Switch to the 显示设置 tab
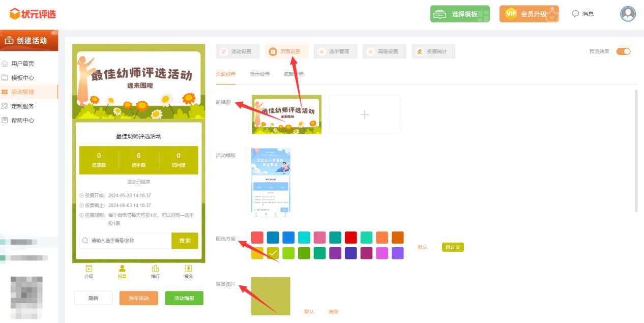 point(259,74)
